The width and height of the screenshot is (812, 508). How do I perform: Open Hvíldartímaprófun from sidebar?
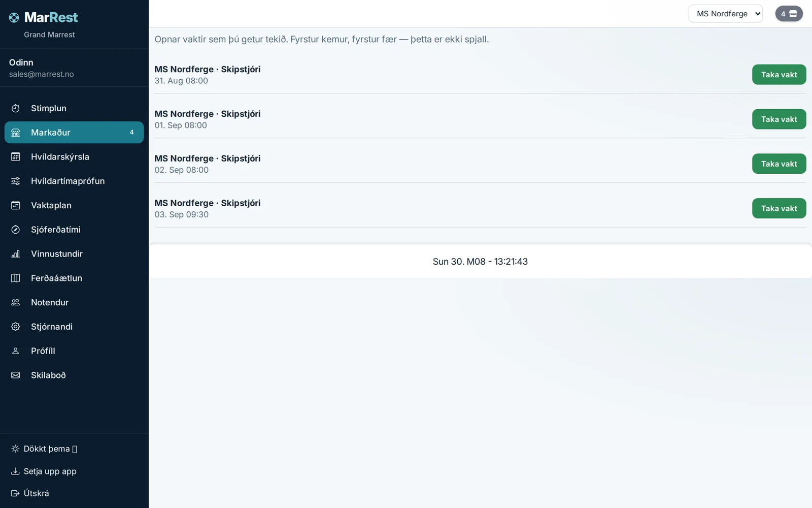[x=74, y=181]
